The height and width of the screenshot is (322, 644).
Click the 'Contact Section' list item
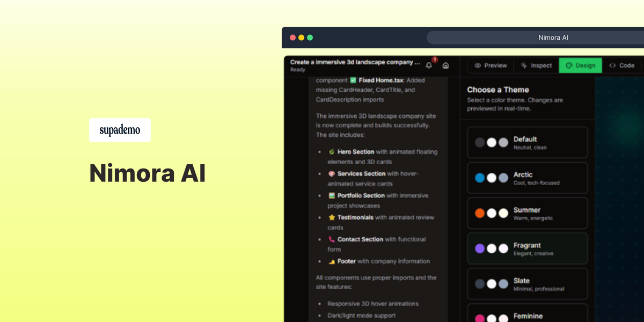(377, 244)
